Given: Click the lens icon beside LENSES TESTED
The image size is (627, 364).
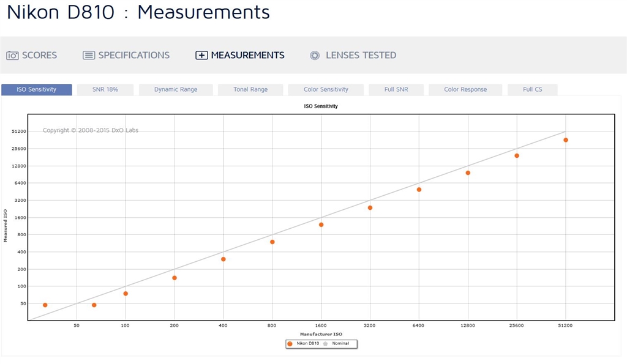Looking at the screenshot, I should click(315, 56).
